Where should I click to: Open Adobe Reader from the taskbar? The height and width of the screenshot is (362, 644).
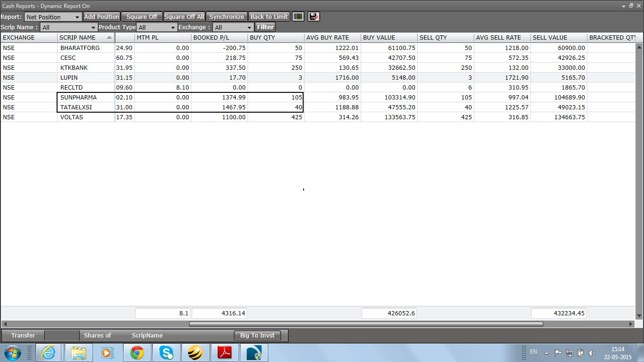224,353
